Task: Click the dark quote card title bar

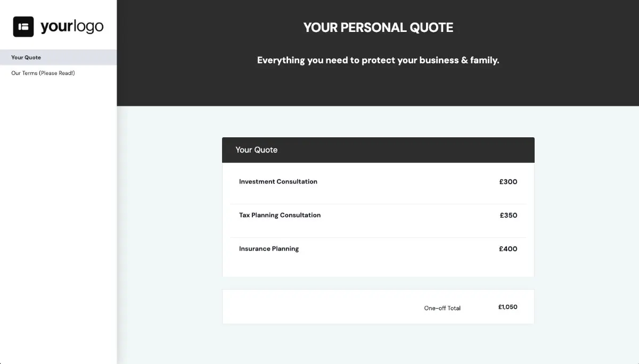Action: coord(378,150)
